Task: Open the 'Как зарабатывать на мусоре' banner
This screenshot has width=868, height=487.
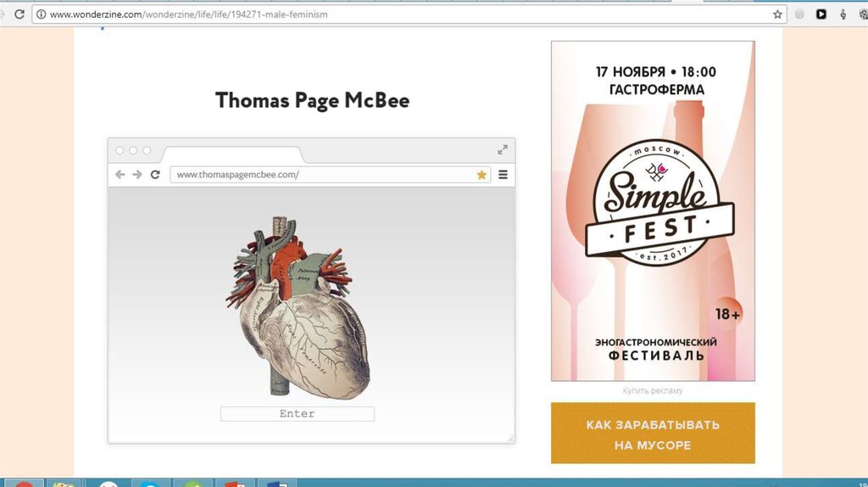Action: click(653, 434)
